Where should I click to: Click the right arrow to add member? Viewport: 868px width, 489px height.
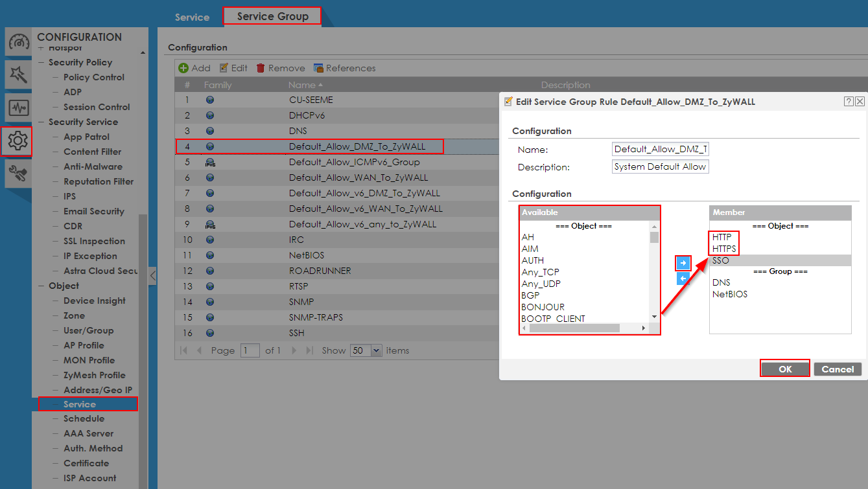pyautogui.click(x=683, y=263)
